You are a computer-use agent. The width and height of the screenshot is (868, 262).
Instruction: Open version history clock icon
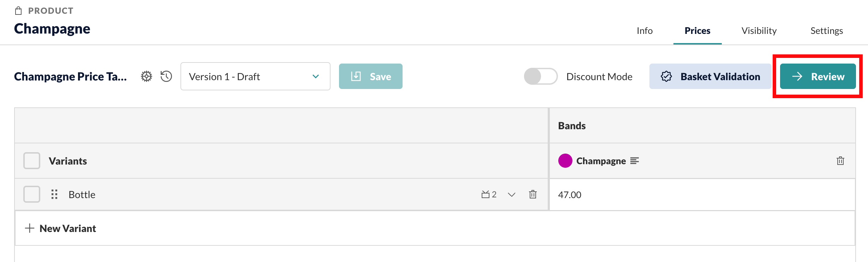coord(166,76)
